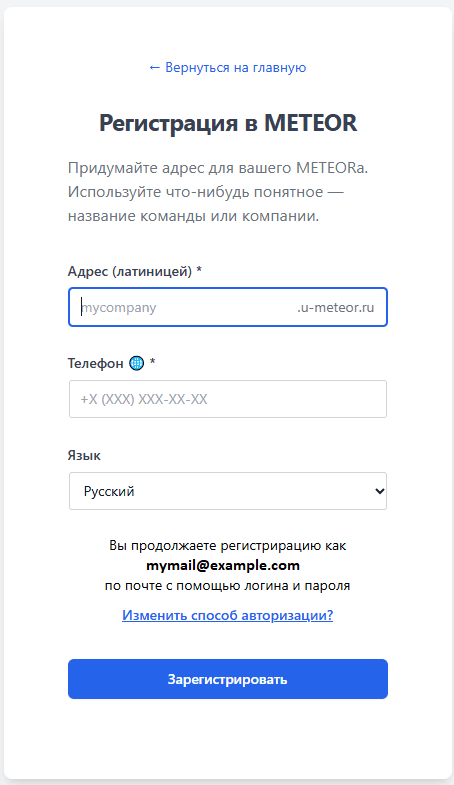Follow the Изменить способ авторизации? link
The image size is (454, 785).
click(x=228, y=615)
